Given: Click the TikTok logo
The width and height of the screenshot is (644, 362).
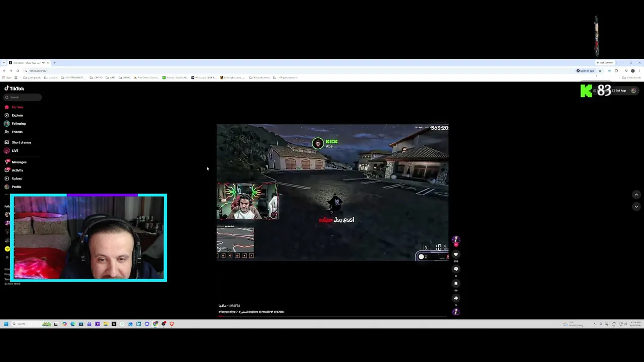Looking at the screenshot, I should tap(14, 88).
